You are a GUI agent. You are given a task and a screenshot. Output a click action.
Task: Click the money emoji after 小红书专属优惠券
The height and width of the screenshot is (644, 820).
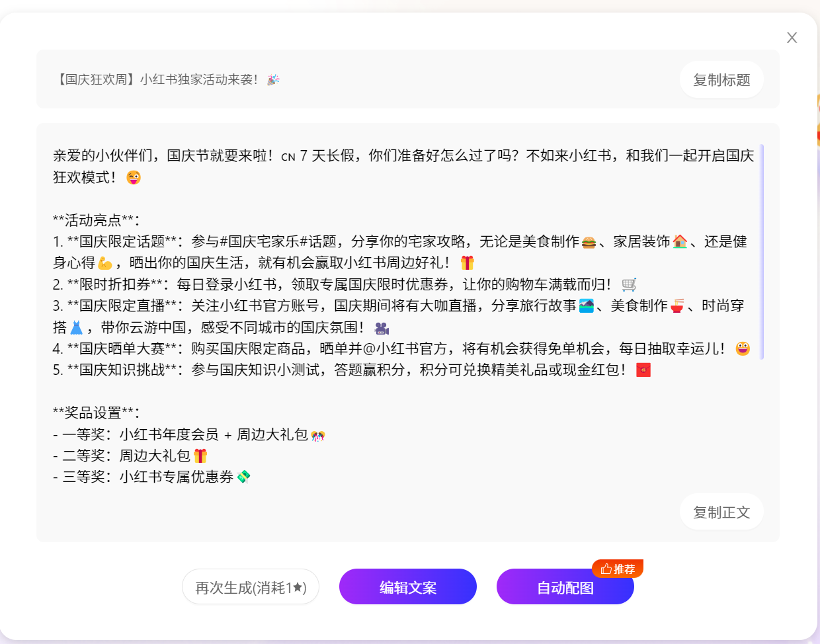tap(243, 477)
